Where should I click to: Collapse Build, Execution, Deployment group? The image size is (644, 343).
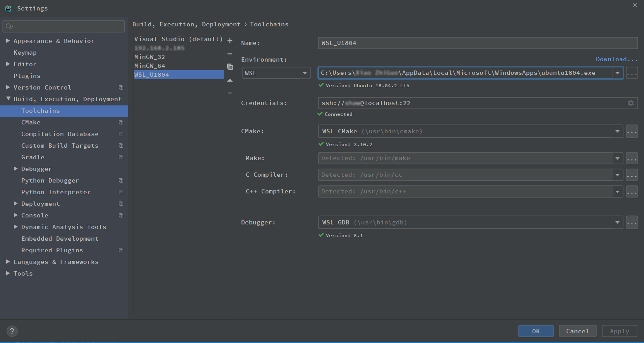[x=8, y=99]
